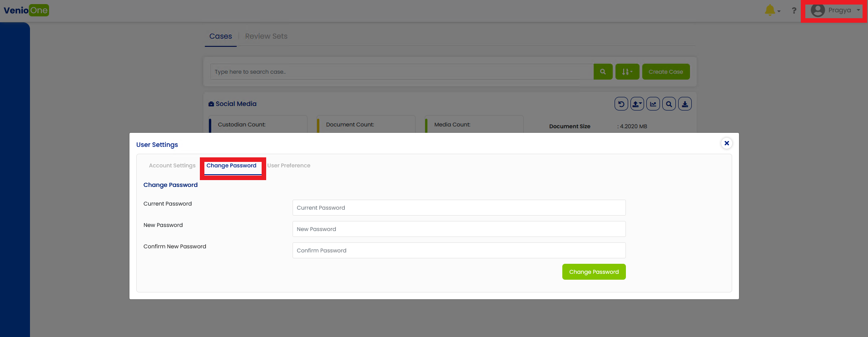
Task: Focus the Confirm Password field
Action: pyautogui.click(x=459, y=250)
